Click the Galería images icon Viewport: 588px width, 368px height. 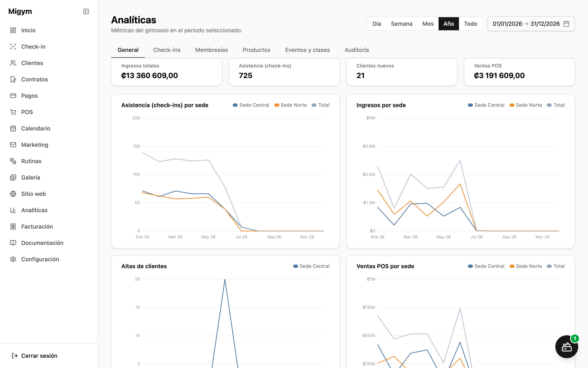click(13, 177)
